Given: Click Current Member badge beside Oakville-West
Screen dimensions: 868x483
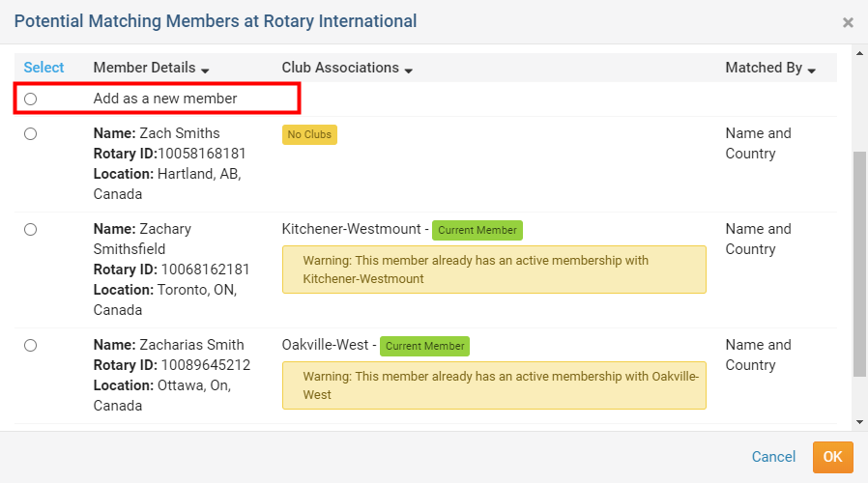Looking at the screenshot, I should [x=424, y=346].
